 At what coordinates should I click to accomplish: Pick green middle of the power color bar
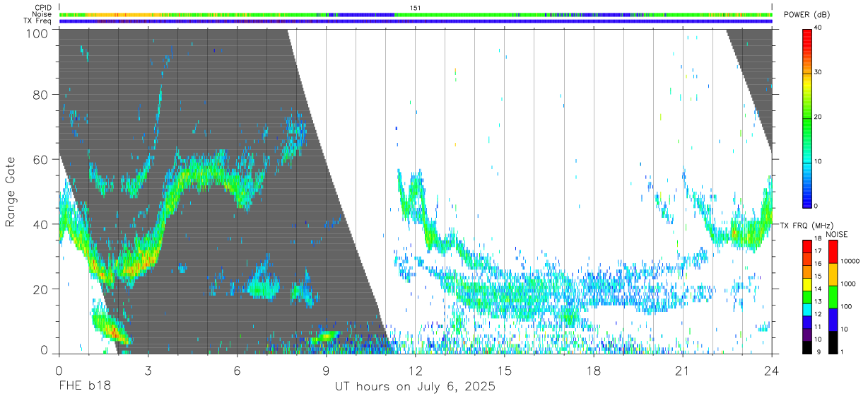pyautogui.click(x=807, y=117)
